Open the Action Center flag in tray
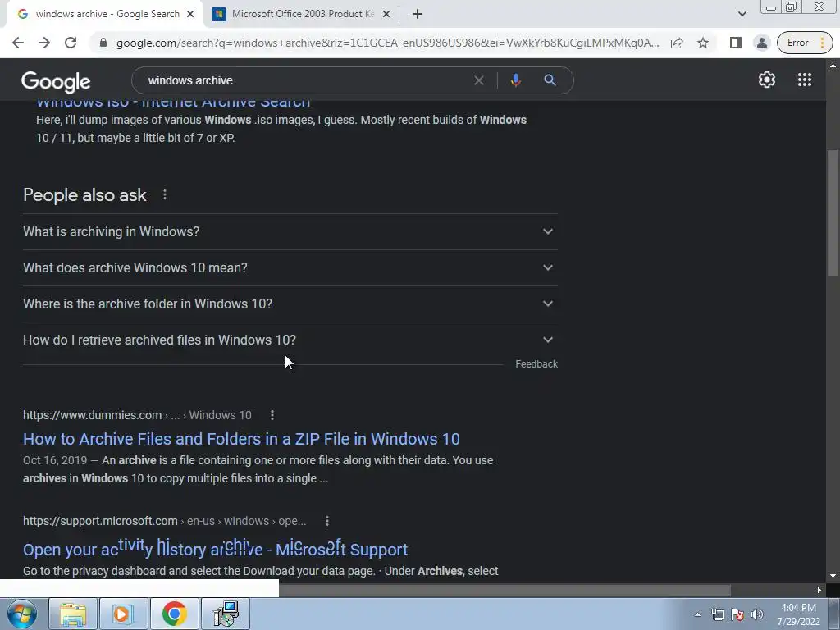The height and width of the screenshot is (630, 840). 737,614
